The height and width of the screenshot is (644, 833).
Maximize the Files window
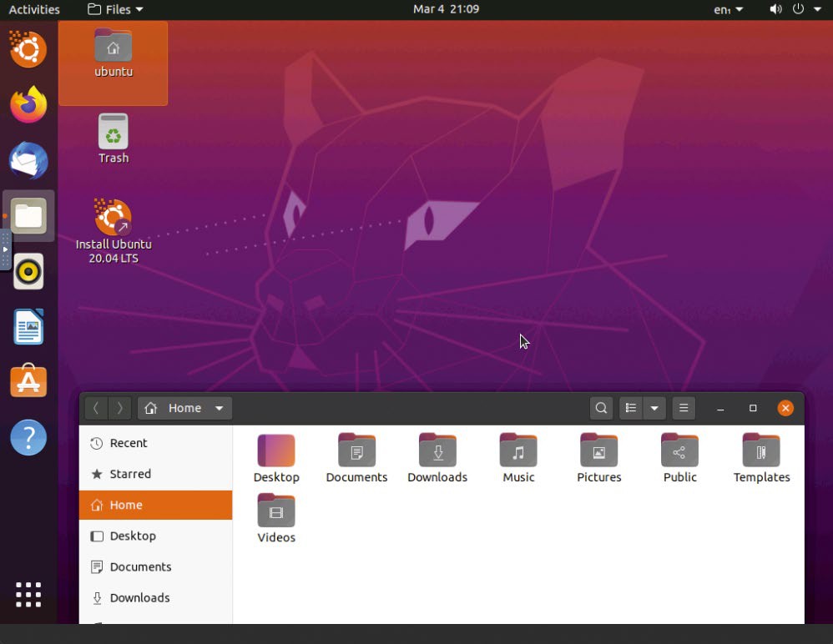click(752, 408)
